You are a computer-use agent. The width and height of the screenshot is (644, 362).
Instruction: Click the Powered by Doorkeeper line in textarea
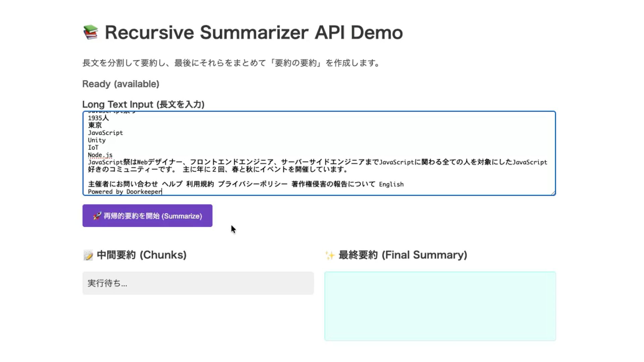coord(125,192)
